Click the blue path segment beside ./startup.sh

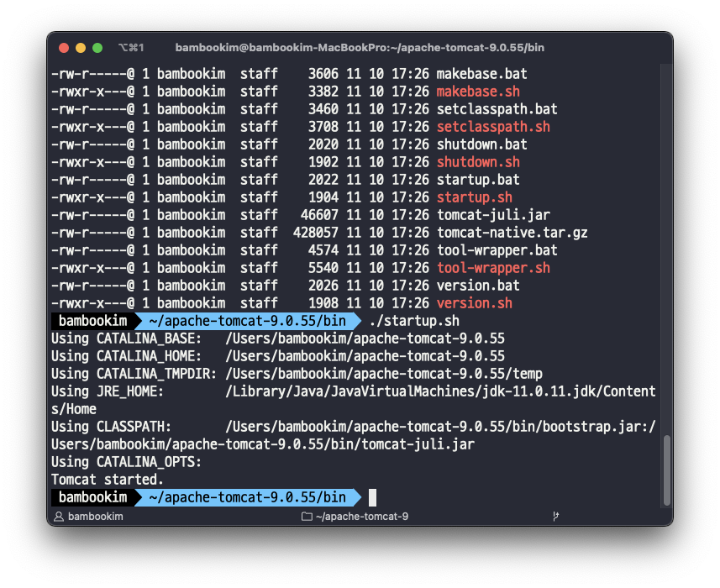[x=248, y=321]
